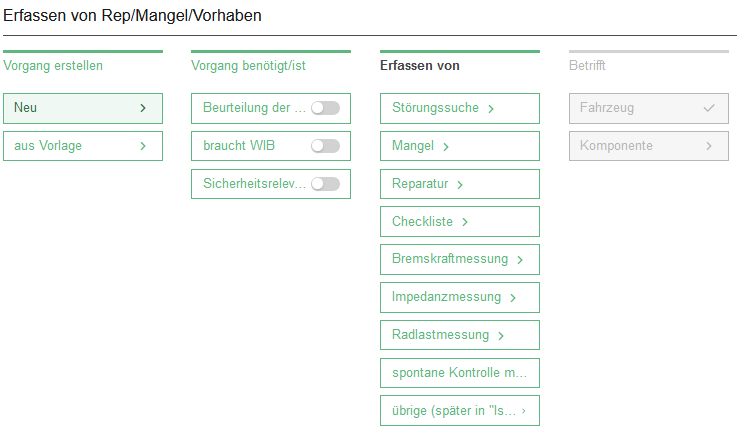Click the arrow beside aus Vorlage
The image size is (737, 430).
(143, 146)
